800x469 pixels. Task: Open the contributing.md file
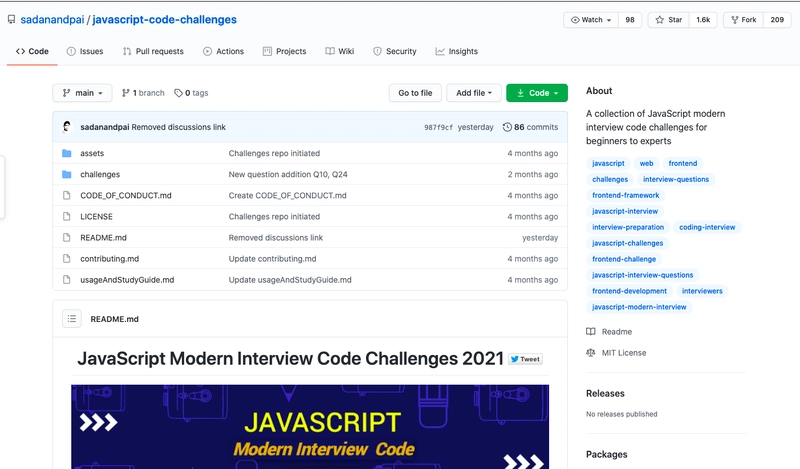pyautogui.click(x=109, y=258)
